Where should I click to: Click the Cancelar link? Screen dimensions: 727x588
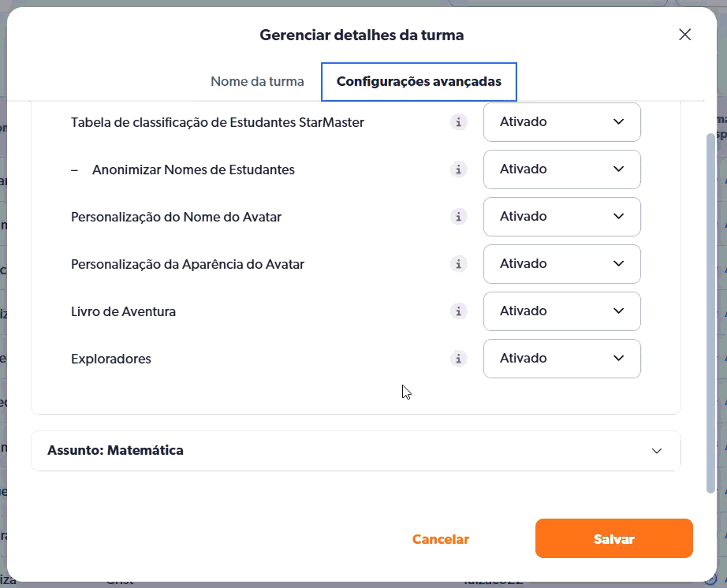coord(440,539)
